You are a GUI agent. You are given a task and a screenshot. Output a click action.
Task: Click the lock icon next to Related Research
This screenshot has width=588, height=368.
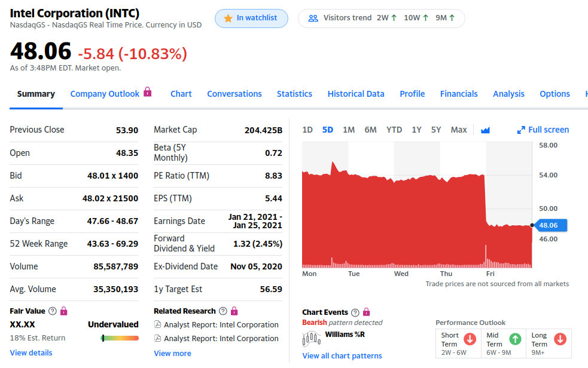234,311
